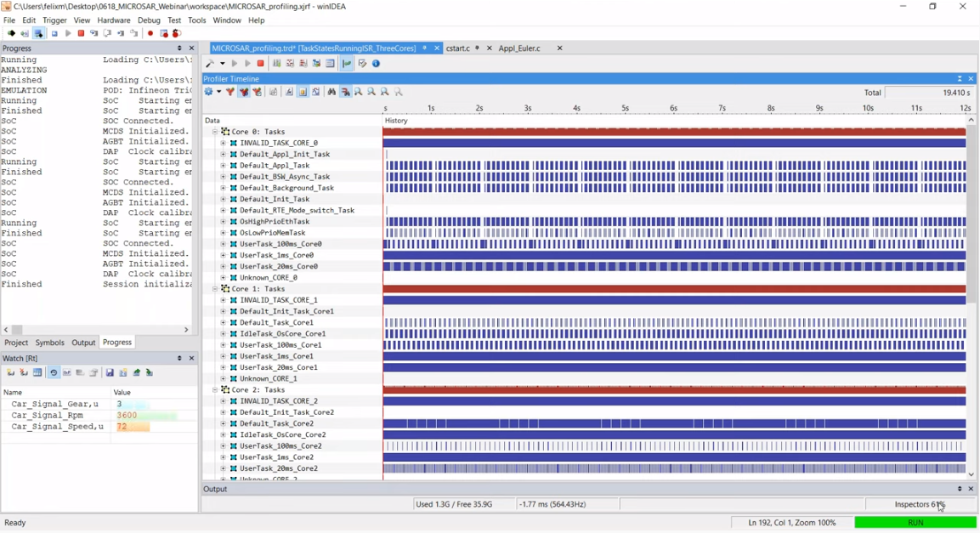Toggle the clock real-time update icon in Watch

(53, 373)
